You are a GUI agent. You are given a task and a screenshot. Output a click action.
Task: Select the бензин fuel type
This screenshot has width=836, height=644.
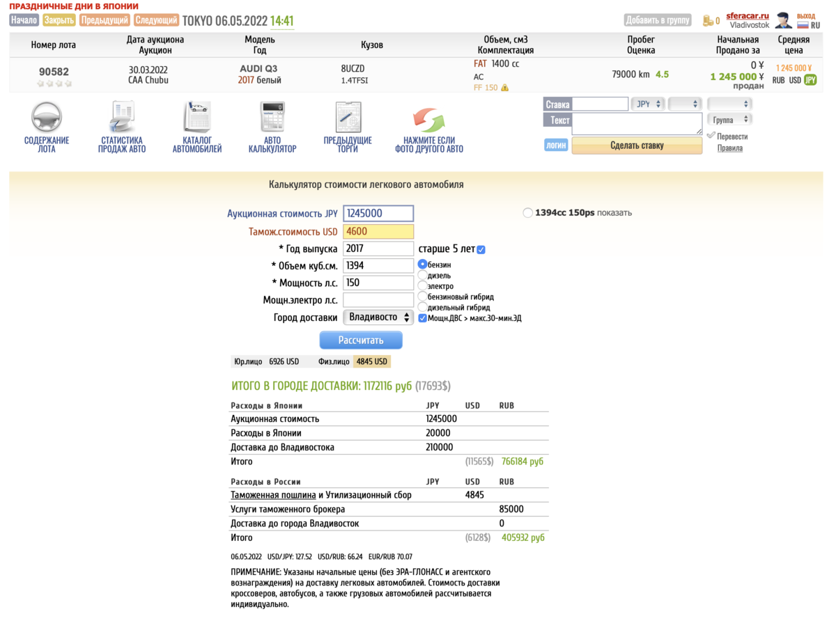click(422, 265)
